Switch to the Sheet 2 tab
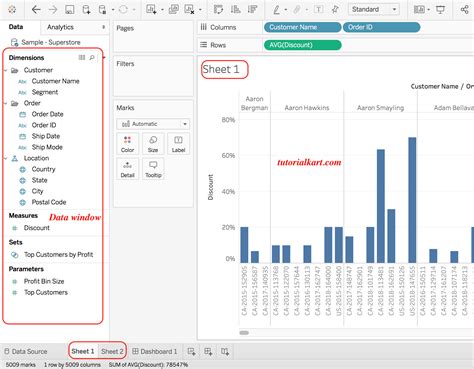Image resolution: width=474 pixels, height=369 pixels. pos(112,351)
